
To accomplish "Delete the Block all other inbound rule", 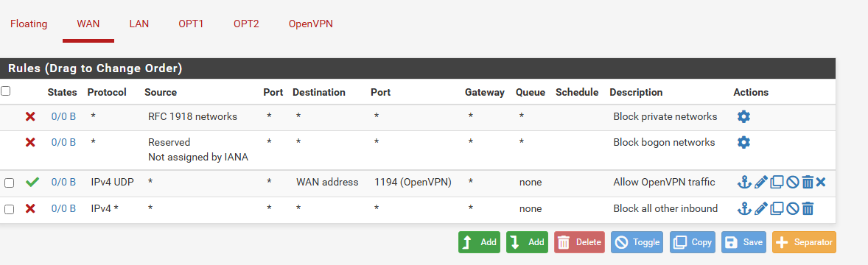I will click(x=808, y=208).
